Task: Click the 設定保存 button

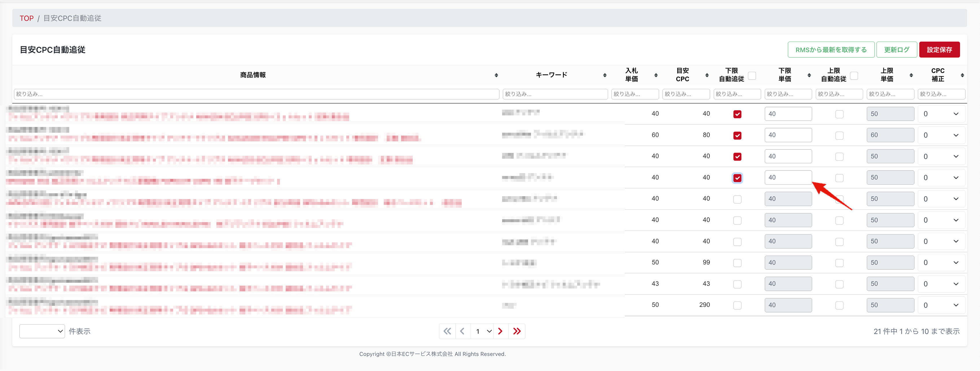Action: (939, 50)
